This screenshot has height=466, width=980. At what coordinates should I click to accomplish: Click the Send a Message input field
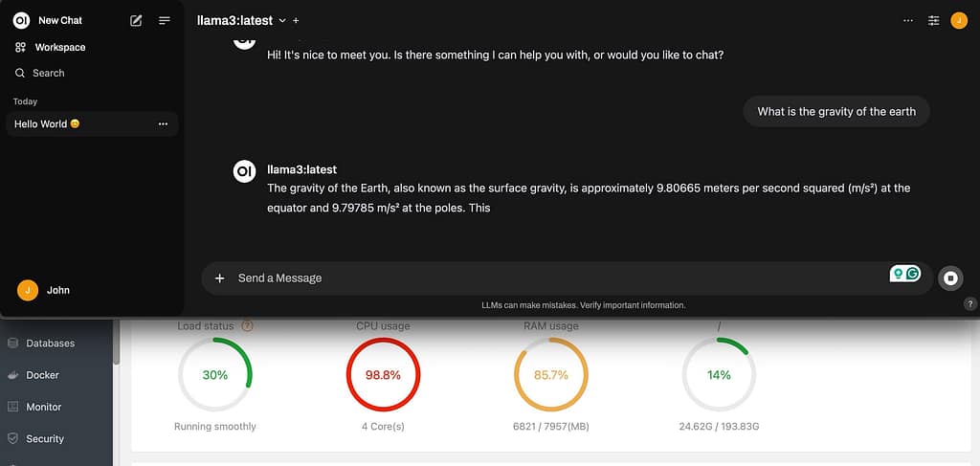click(x=555, y=278)
